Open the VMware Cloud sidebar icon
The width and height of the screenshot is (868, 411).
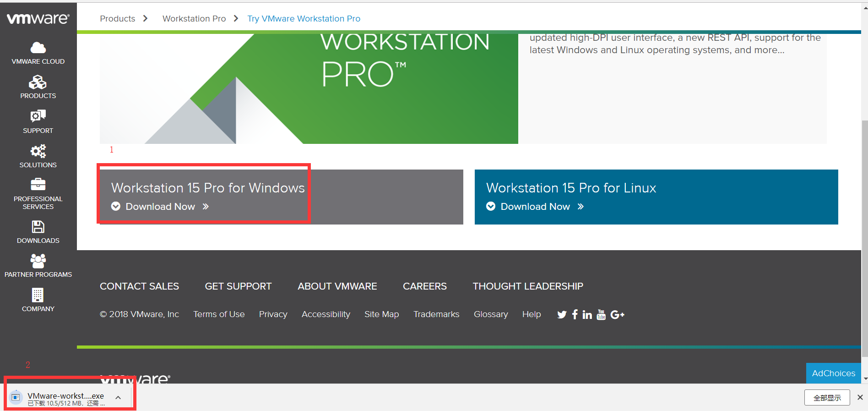[x=38, y=47]
